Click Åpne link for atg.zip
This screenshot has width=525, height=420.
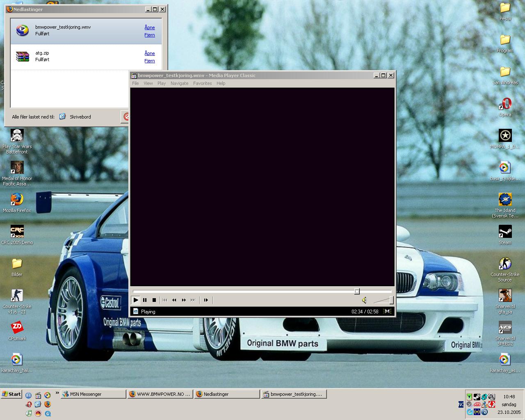click(x=150, y=53)
